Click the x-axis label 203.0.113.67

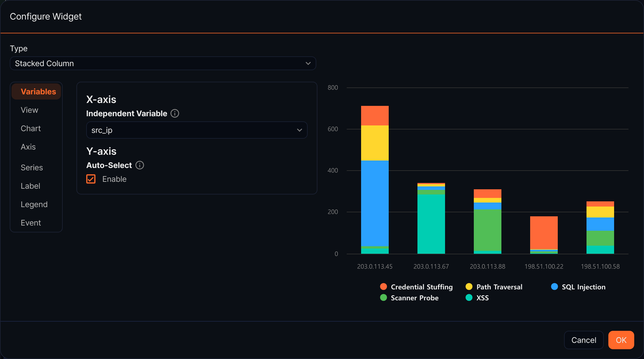click(431, 266)
